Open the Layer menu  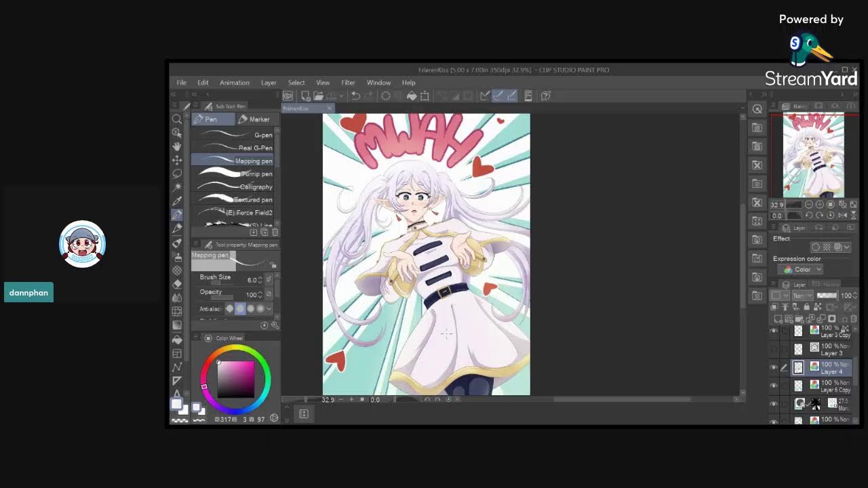point(269,83)
